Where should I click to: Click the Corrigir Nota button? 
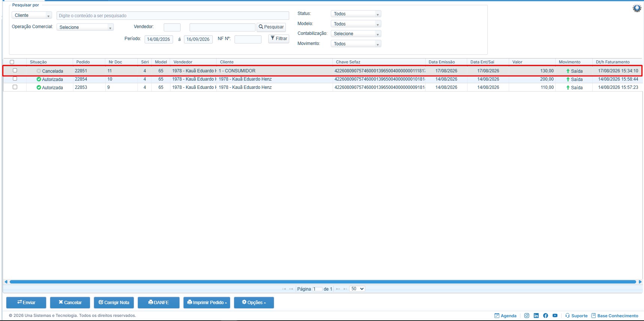114,303
